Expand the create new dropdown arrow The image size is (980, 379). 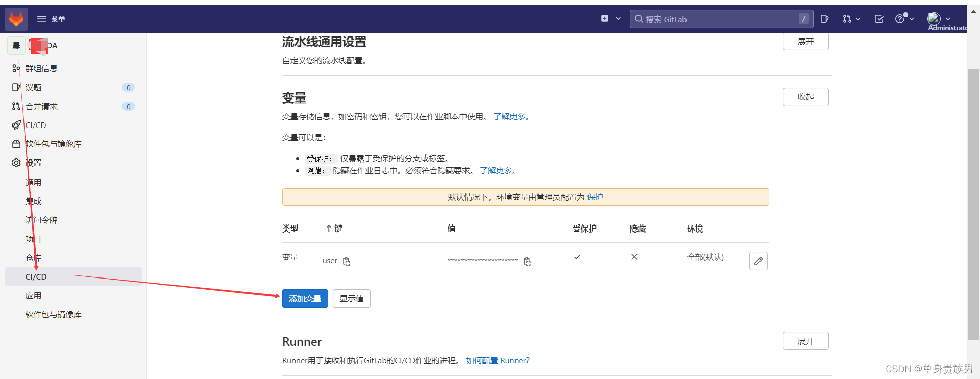coord(618,19)
